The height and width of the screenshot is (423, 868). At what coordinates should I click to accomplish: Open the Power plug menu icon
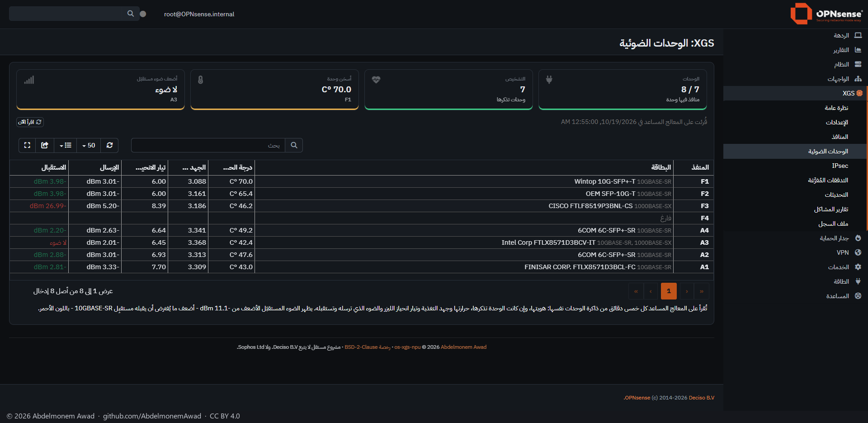pyautogui.click(x=858, y=281)
